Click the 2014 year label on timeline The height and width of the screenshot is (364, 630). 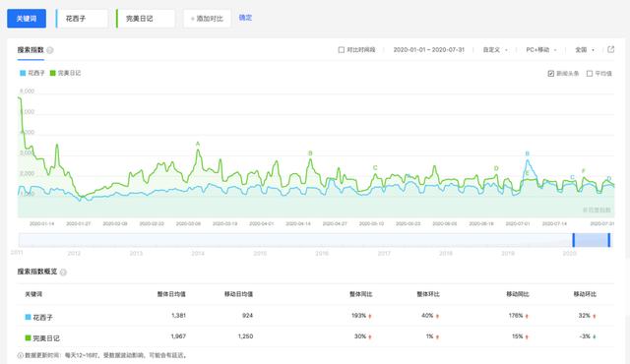[198, 253]
